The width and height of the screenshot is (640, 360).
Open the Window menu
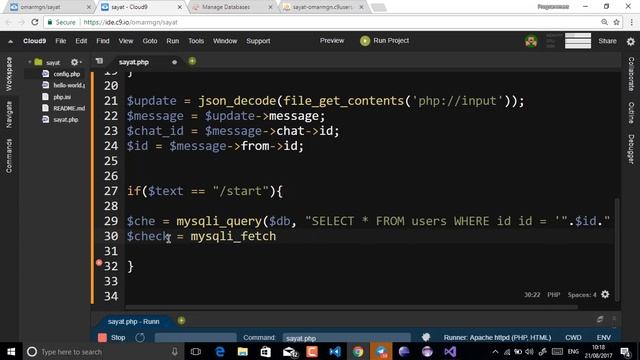[x=225, y=41]
